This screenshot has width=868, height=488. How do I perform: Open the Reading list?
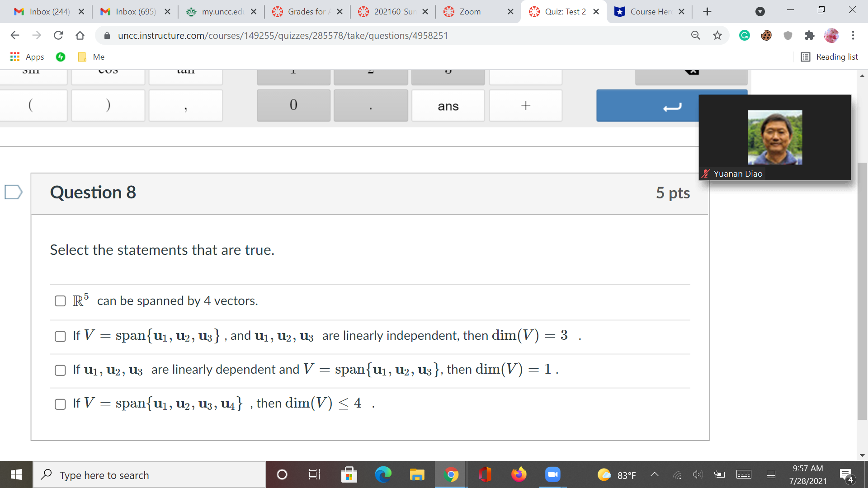(830, 57)
